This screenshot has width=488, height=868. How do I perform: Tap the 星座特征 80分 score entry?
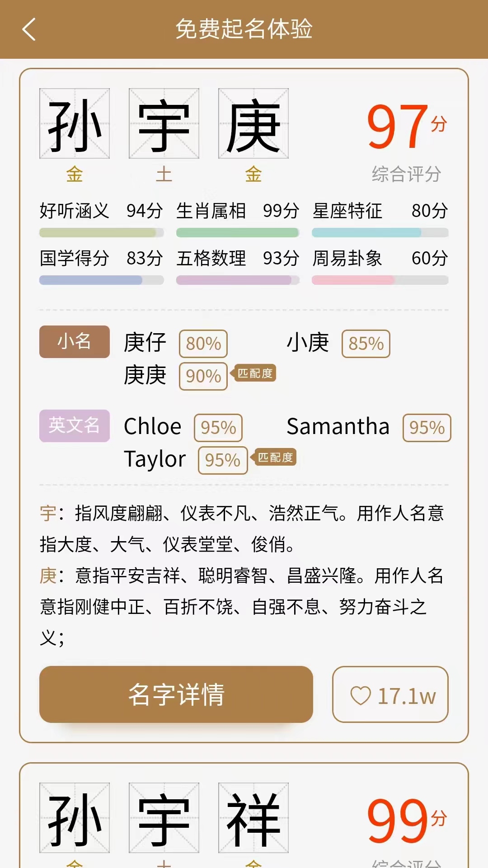click(x=380, y=211)
